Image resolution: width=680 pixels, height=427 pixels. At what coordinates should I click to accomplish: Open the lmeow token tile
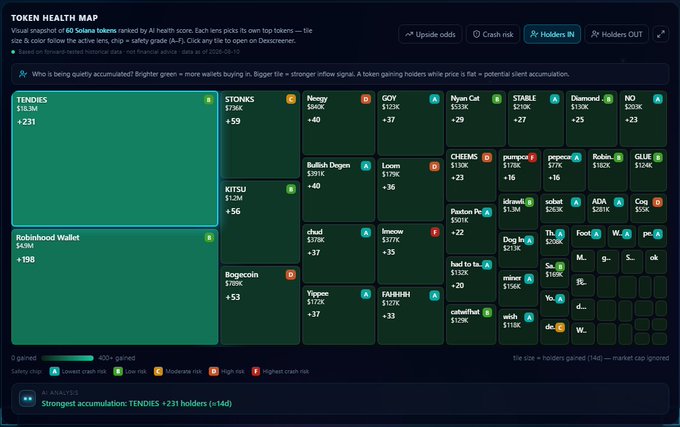[x=411, y=254]
